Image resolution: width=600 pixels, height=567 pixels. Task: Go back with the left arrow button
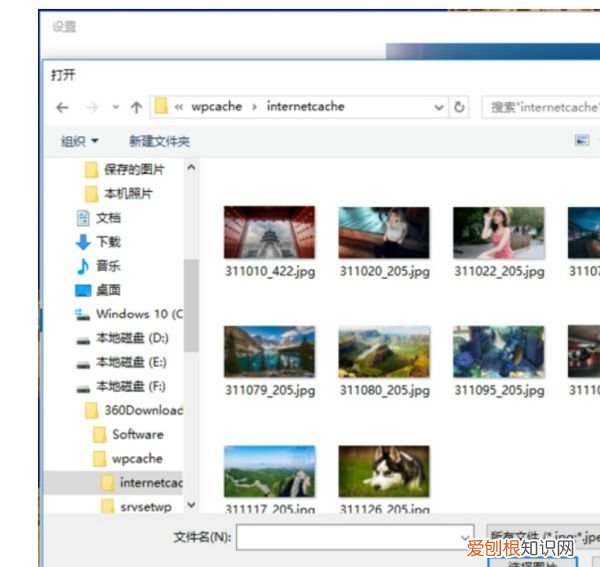pyautogui.click(x=62, y=108)
